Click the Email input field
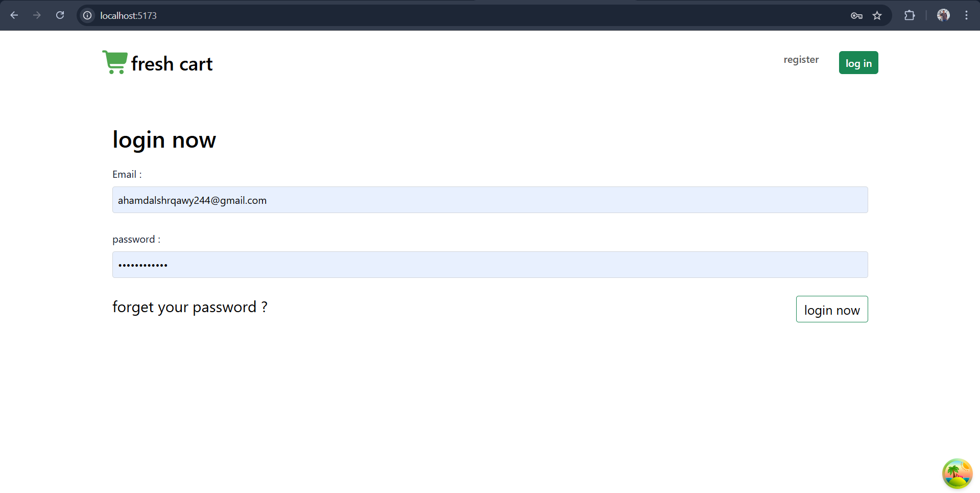This screenshot has height=493, width=980. pos(490,200)
